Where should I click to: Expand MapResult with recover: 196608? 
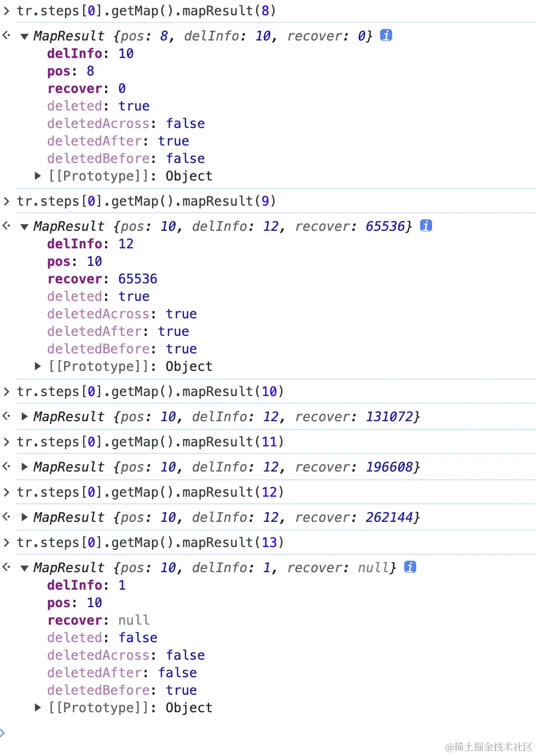[x=25, y=467]
